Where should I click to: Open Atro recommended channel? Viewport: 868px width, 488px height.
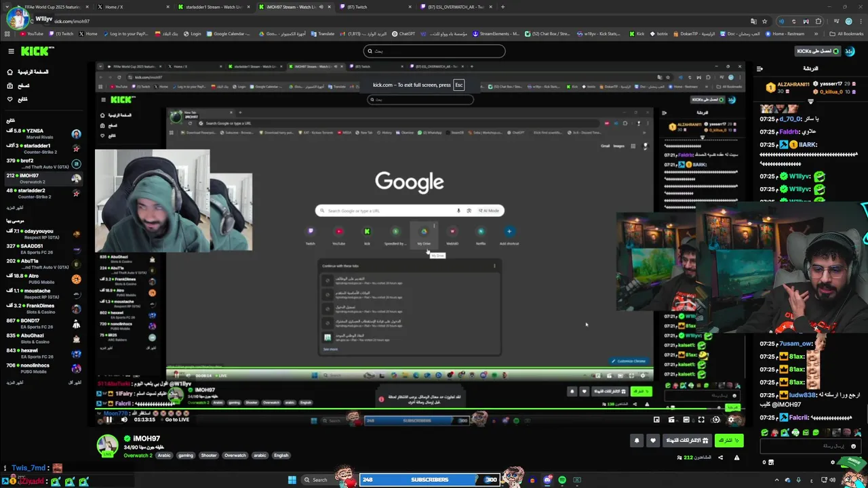tap(43, 279)
